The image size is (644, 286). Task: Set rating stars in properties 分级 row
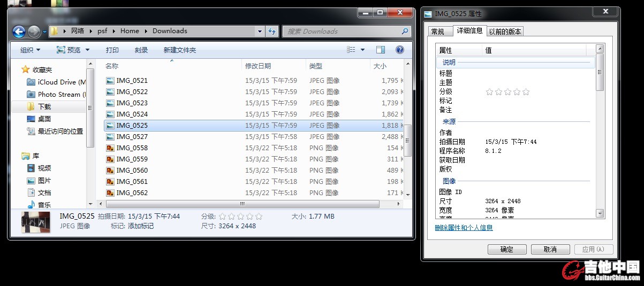[x=507, y=92]
